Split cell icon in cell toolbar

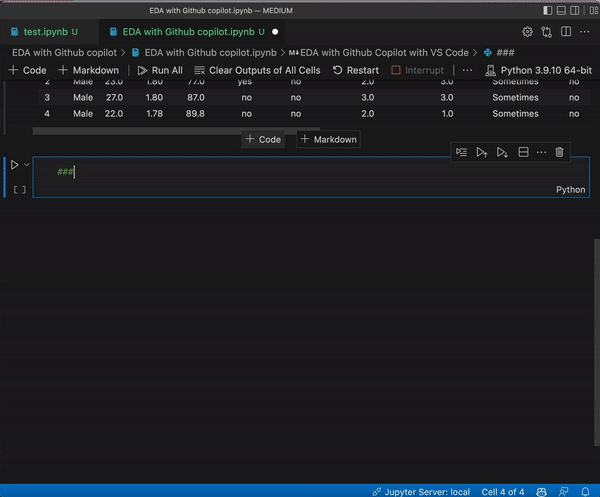[523, 152]
